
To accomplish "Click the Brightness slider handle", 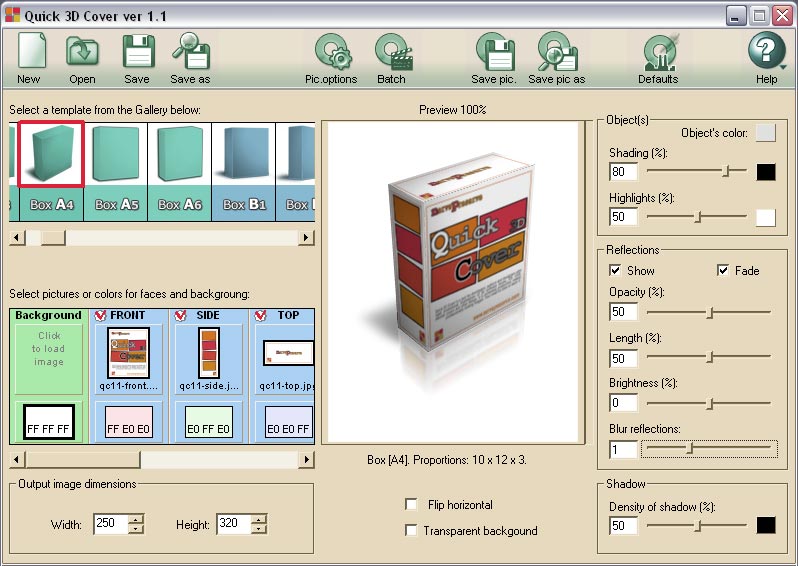I will [710, 404].
